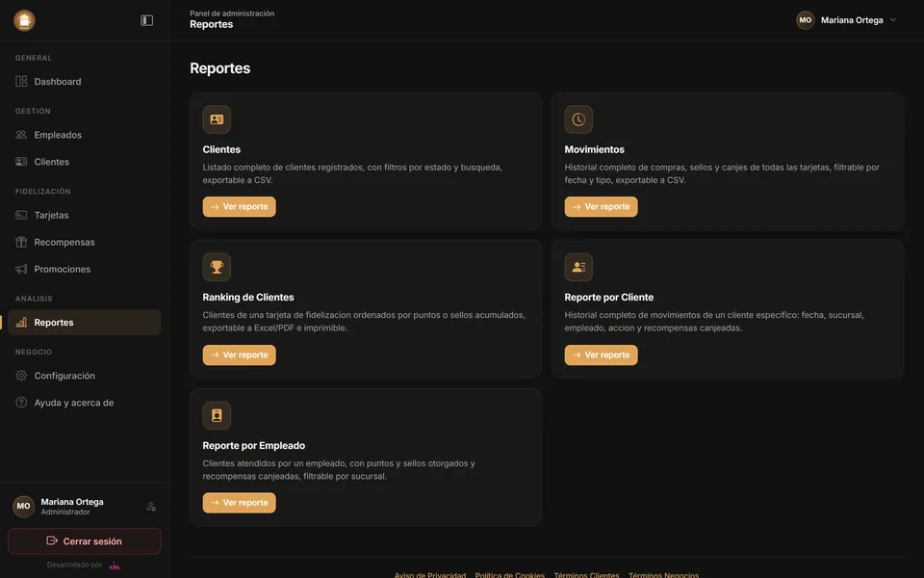
Task: Open the Recompensas section
Action: pos(85,242)
